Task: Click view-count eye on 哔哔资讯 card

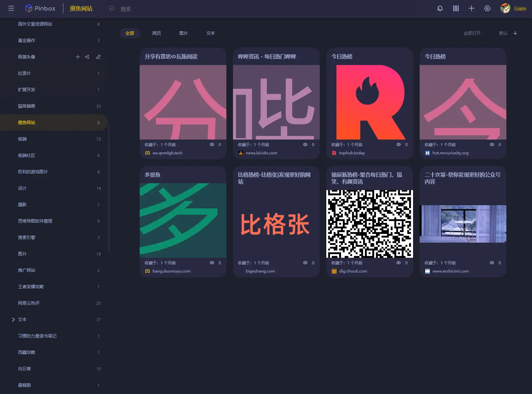Action: click(x=305, y=144)
